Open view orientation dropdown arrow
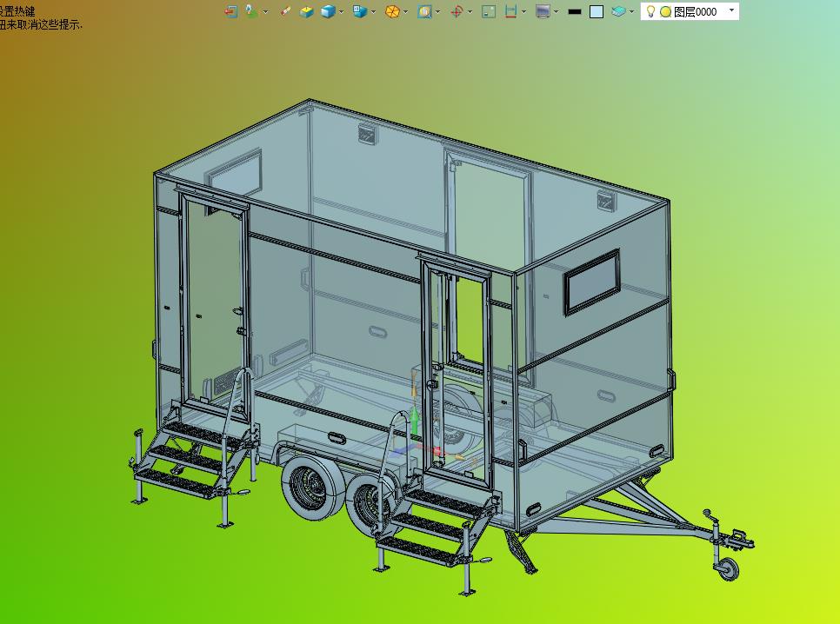 coord(373,12)
